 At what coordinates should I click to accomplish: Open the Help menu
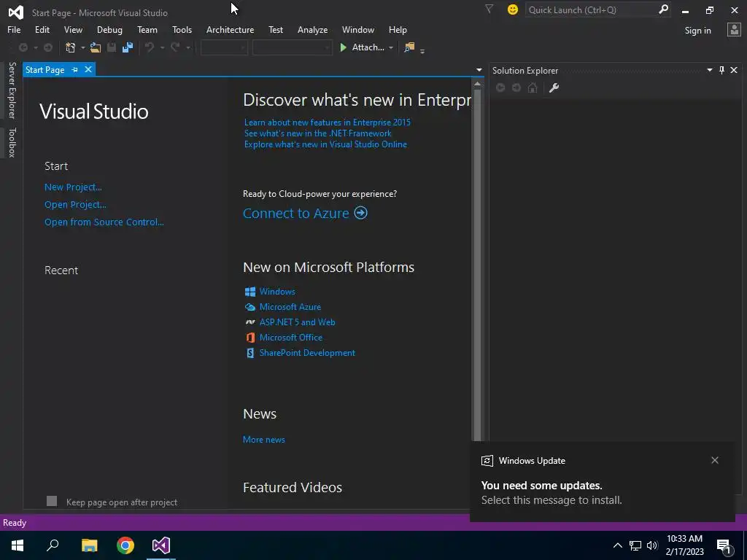[398, 29]
